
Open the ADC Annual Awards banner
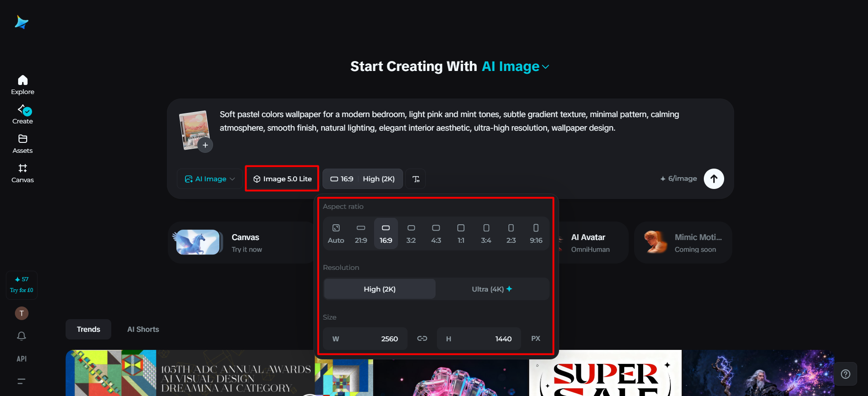[219, 373]
